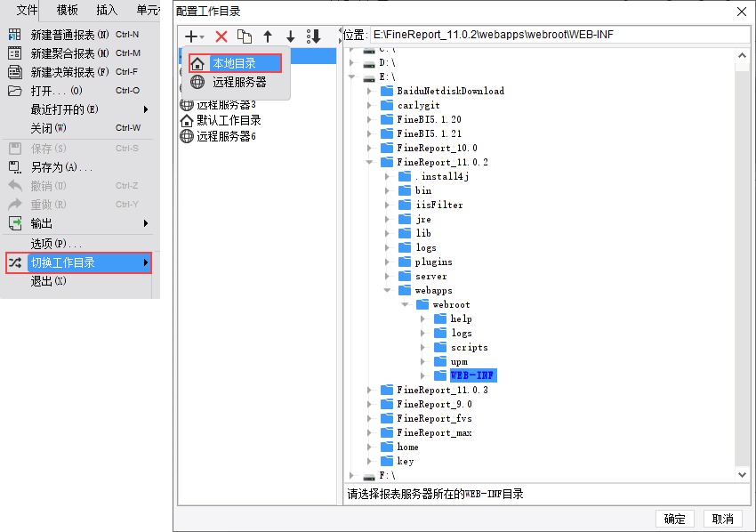
Task: Click the globe icon beside 远程服务器 popup item
Action: [x=197, y=82]
